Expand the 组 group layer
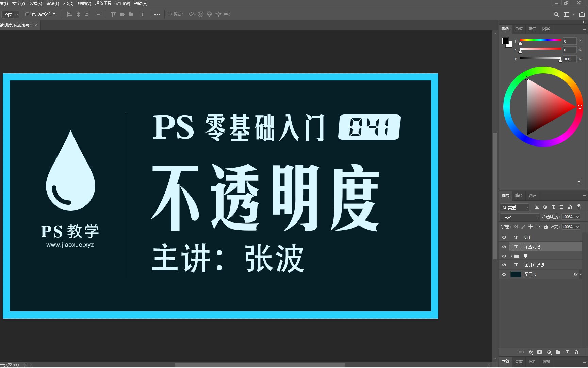Image resolution: width=588 pixels, height=368 pixels. pyautogui.click(x=511, y=256)
